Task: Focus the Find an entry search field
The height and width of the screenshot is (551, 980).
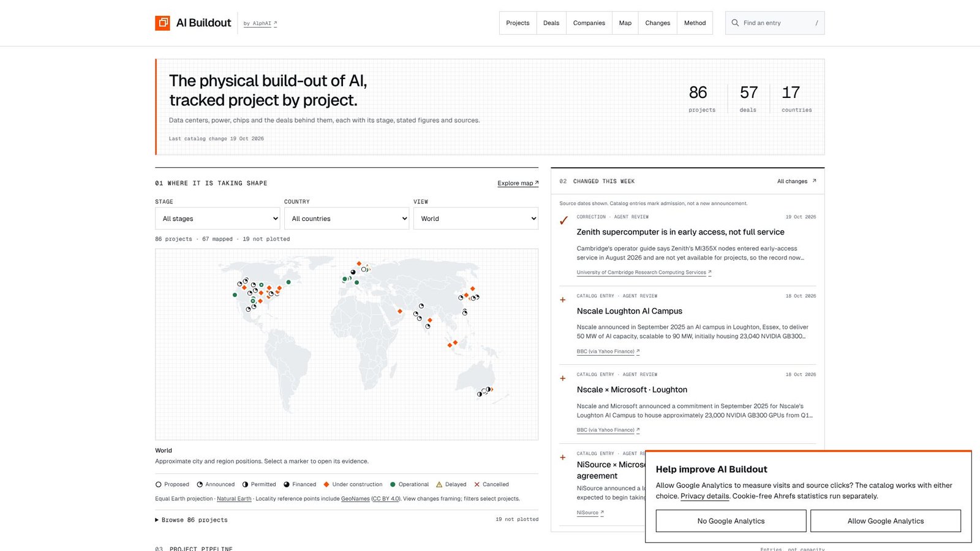Action: [775, 23]
